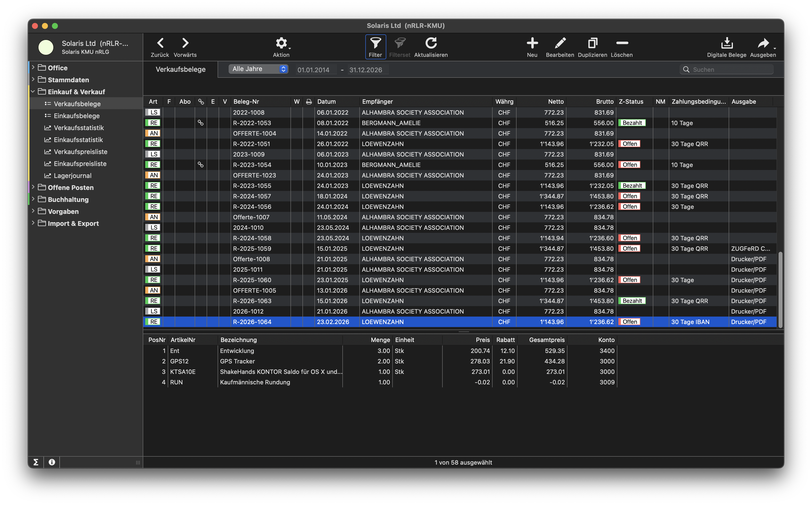Open Einkaufsbelege in the sidebar

[77, 116]
